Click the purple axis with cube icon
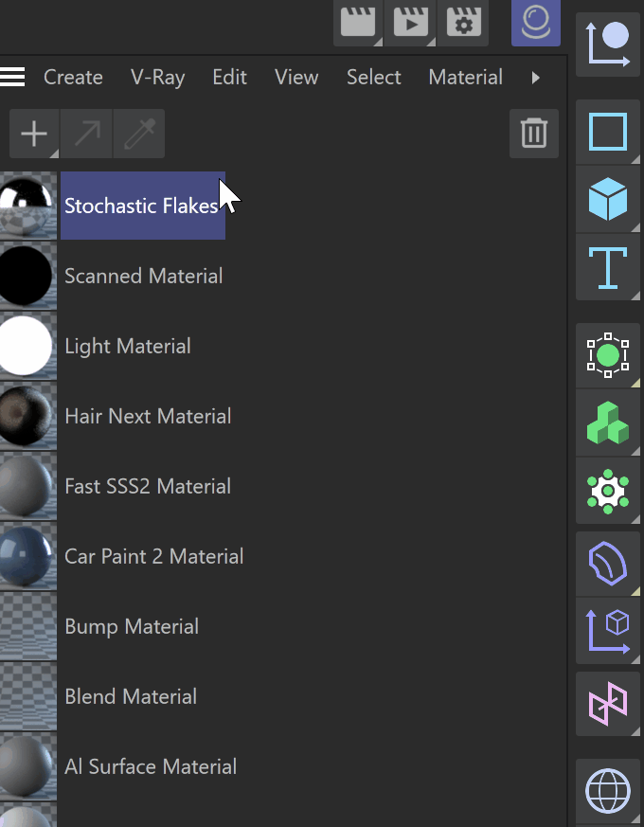 608,631
